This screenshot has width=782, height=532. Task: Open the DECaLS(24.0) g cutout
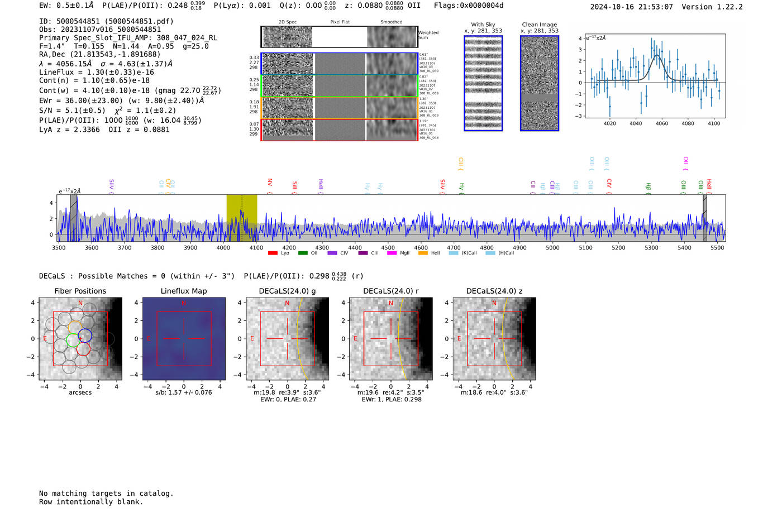point(287,339)
